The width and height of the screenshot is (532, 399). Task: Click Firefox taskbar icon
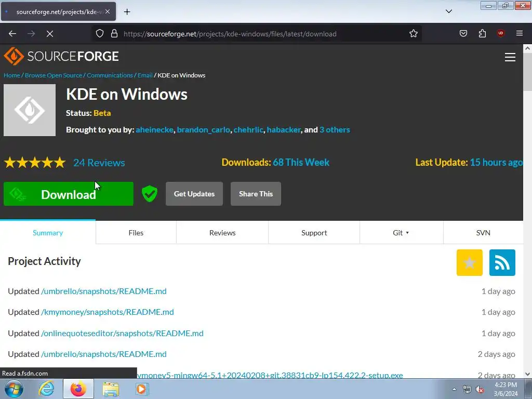point(78,389)
